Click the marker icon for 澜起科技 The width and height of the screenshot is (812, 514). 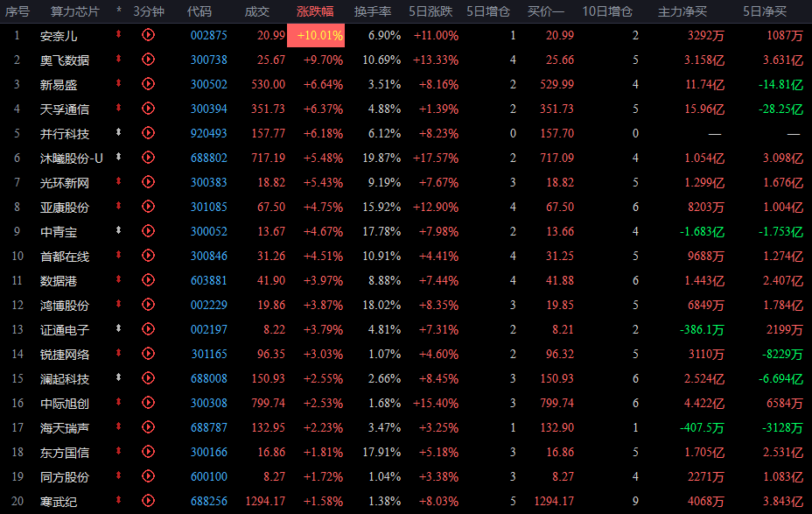point(119,378)
